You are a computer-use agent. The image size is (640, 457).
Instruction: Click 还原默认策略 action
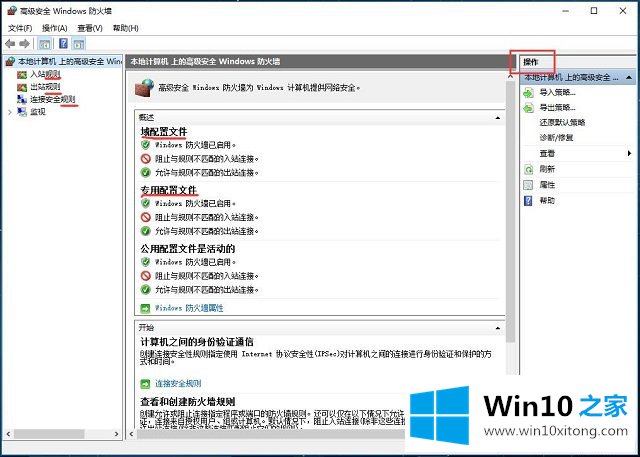562,122
